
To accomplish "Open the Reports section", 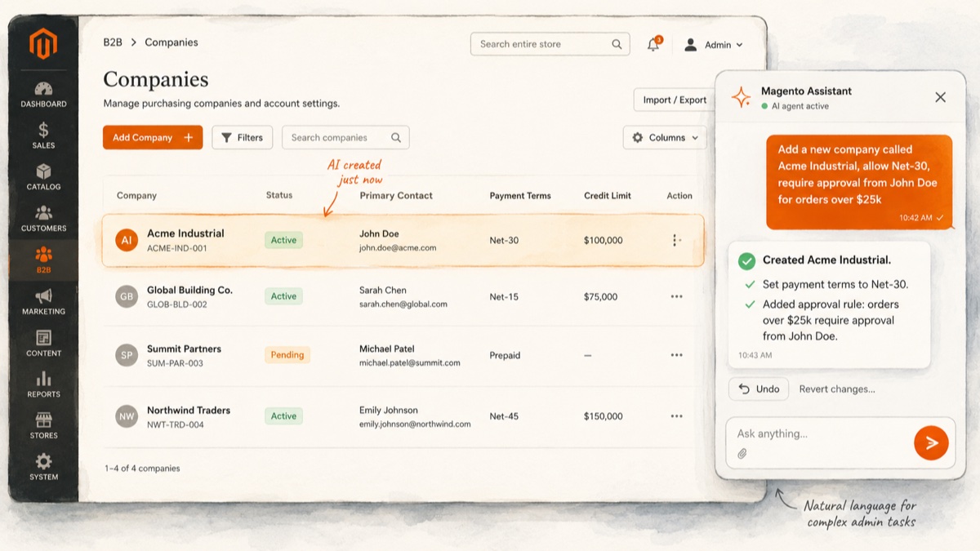I will (43, 384).
